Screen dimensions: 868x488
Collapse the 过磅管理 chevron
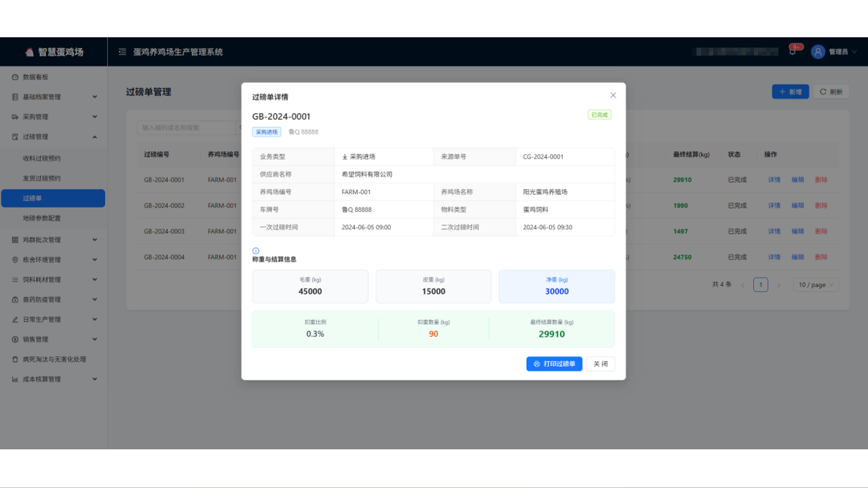pyautogui.click(x=95, y=137)
